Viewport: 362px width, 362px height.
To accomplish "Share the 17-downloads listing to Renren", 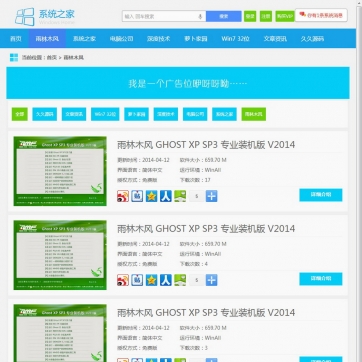I will click(166, 196).
